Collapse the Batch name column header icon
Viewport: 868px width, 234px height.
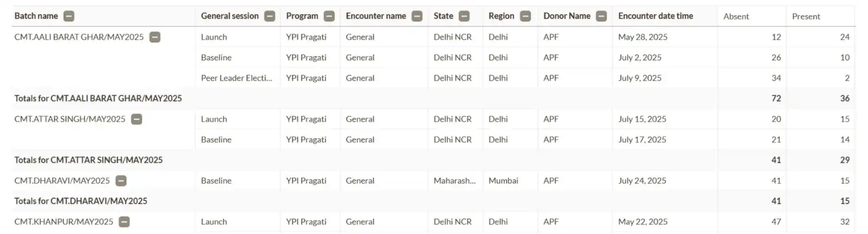(x=69, y=16)
